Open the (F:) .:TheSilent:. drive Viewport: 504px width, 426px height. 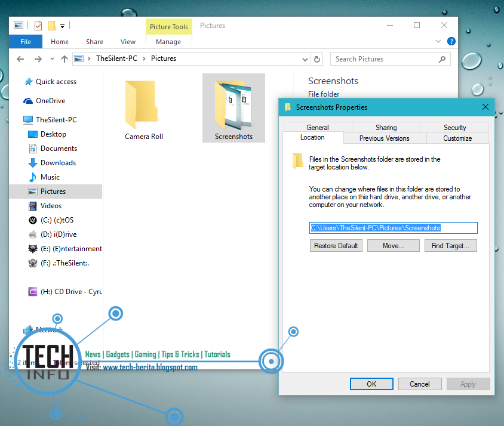click(x=59, y=263)
